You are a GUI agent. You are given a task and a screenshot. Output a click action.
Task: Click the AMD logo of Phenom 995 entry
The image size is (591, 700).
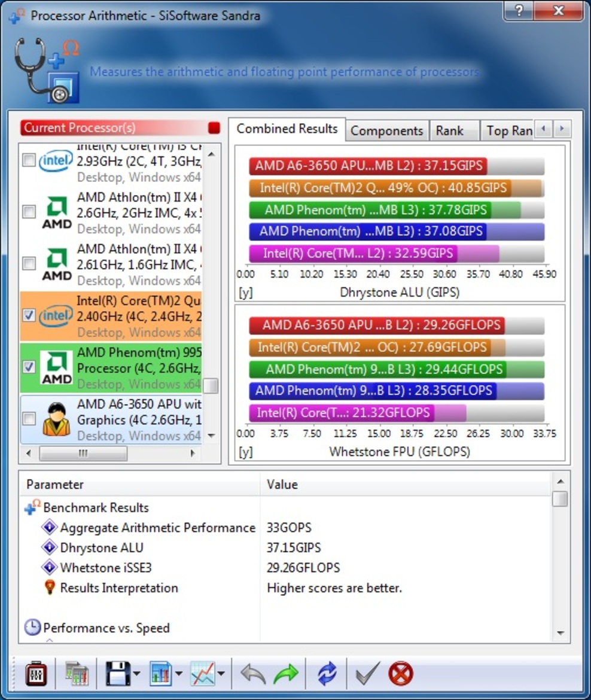pos(57,368)
